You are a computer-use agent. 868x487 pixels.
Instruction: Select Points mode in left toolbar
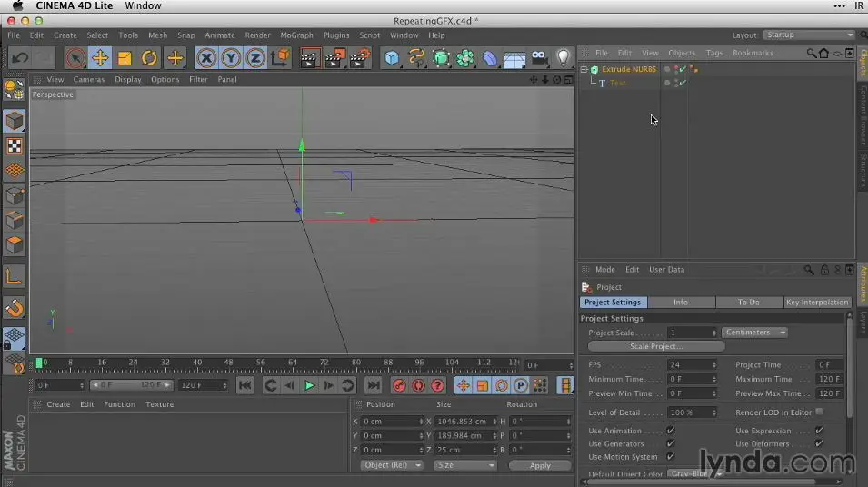(15, 196)
